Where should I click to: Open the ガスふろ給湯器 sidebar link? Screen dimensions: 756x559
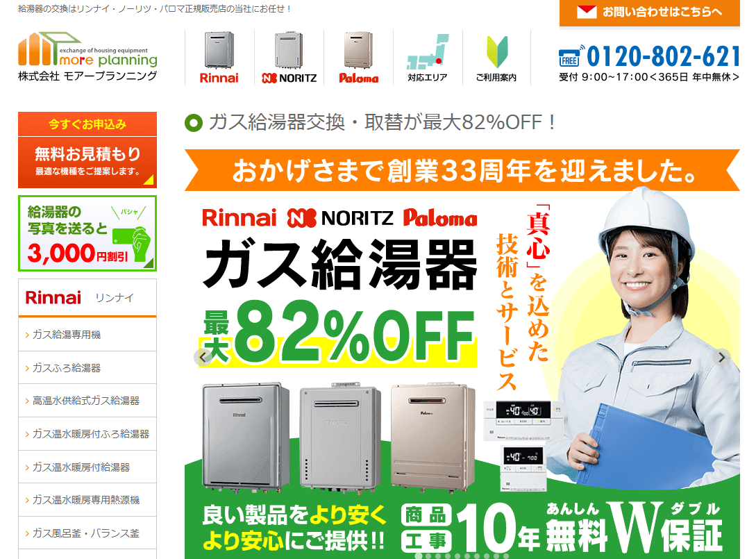pos(87,368)
